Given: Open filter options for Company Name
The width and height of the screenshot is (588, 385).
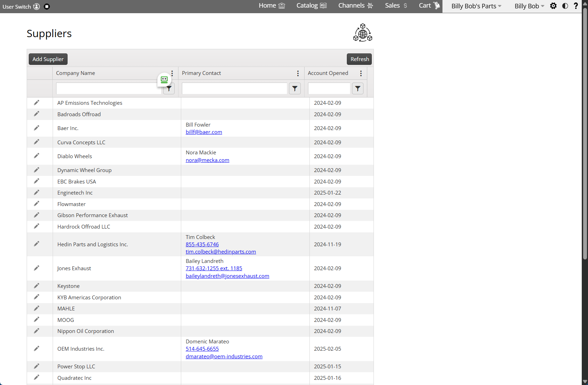Looking at the screenshot, I should click(x=169, y=89).
